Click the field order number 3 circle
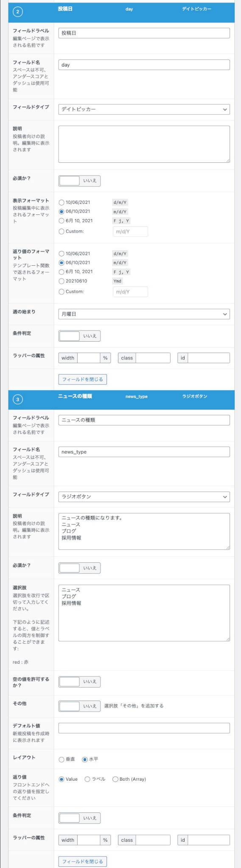This screenshot has height=868, width=241. point(17,399)
